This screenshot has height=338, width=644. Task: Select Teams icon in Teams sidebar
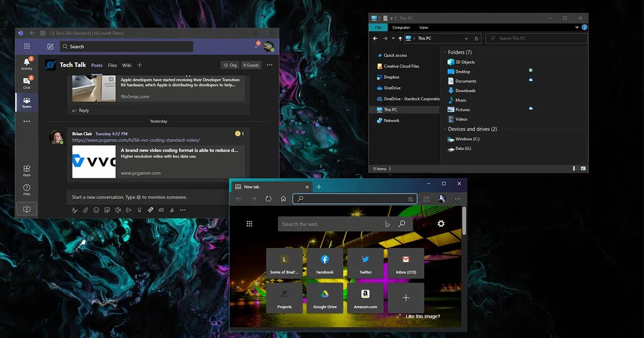pyautogui.click(x=27, y=102)
